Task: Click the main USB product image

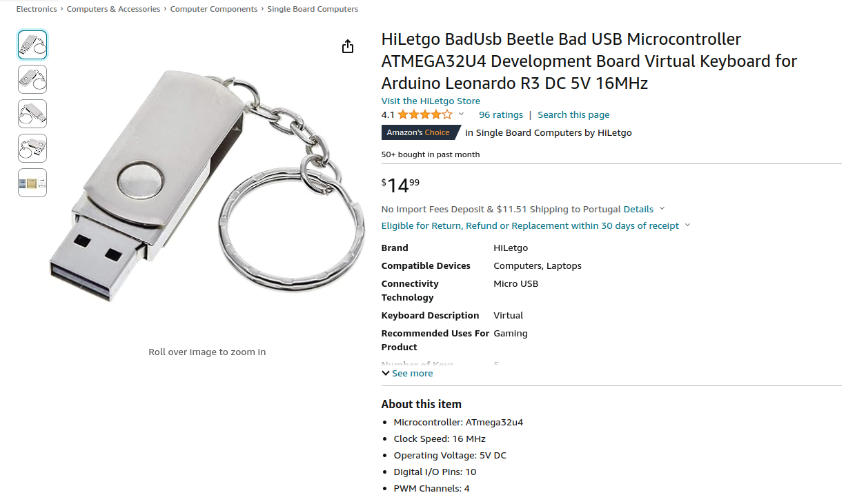Action: pyautogui.click(x=207, y=186)
